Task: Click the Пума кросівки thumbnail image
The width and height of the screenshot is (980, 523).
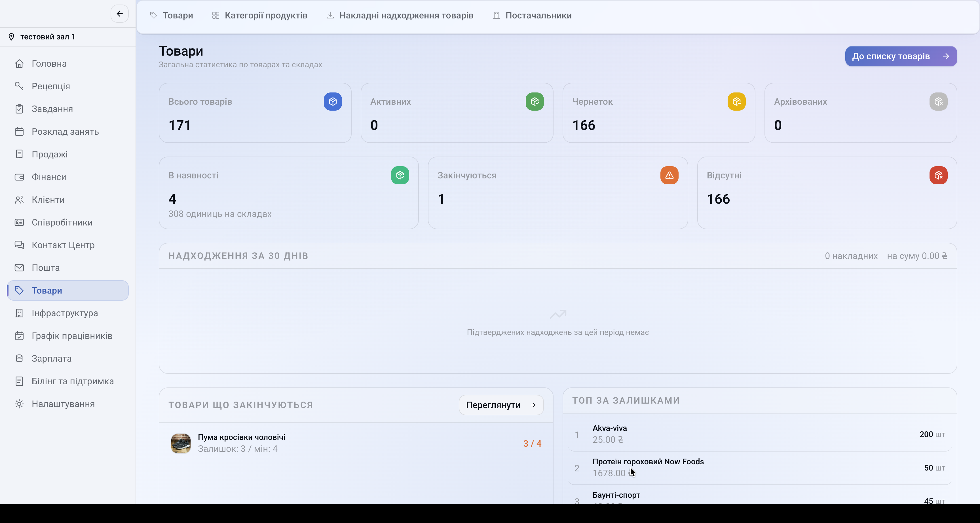Action: click(x=181, y=444)
